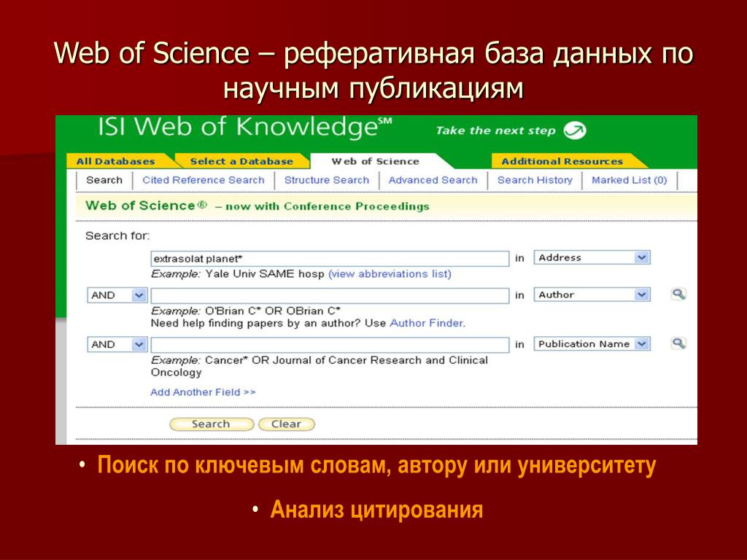Image resolution: width=747 pixels, height=560 pixels.
Task: Click the O'Brian C* example text
Action: 273,311
